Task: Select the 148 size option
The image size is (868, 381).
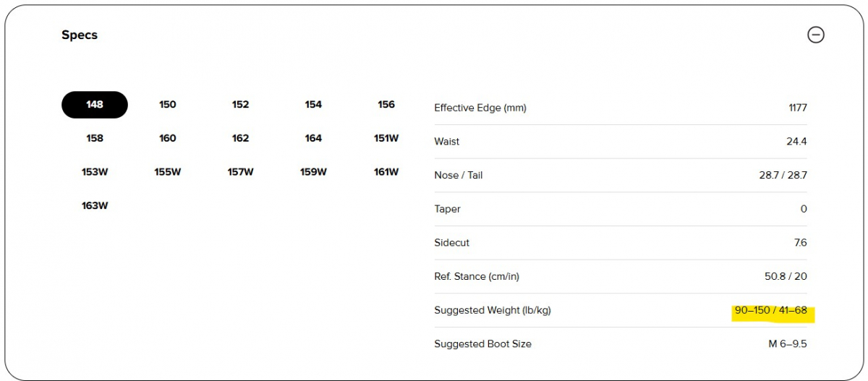Action: 95,105
